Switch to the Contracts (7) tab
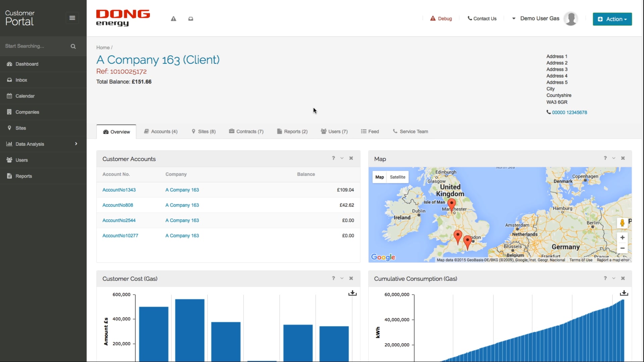644x362 pixels. point(247,131)
